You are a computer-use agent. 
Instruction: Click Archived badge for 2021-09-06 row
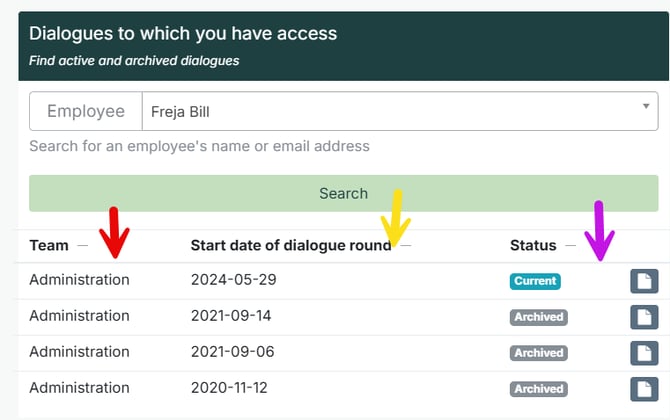pyautogui.click(x=538, y=353)
